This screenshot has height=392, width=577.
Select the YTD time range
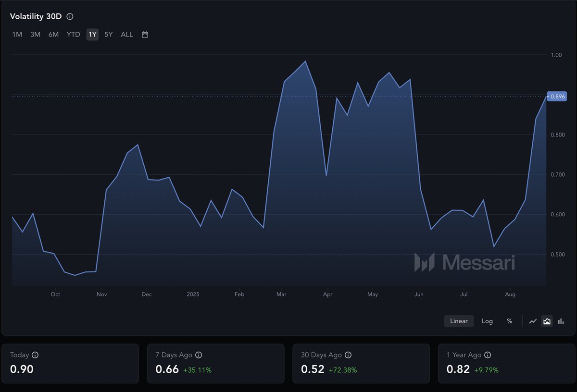73,35
